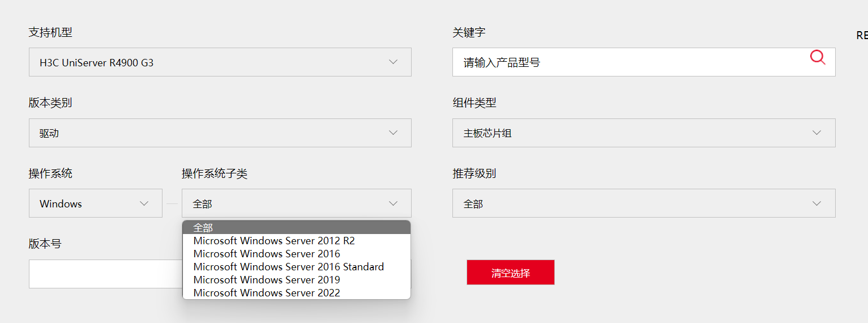Open the Windows operating system dropdown
This screenshot has width=868, height=323.
click(95, 203)
